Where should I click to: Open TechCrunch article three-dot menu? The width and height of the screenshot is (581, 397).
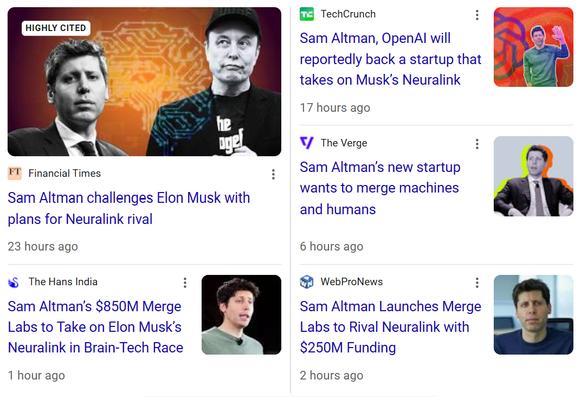click(477, 15)
